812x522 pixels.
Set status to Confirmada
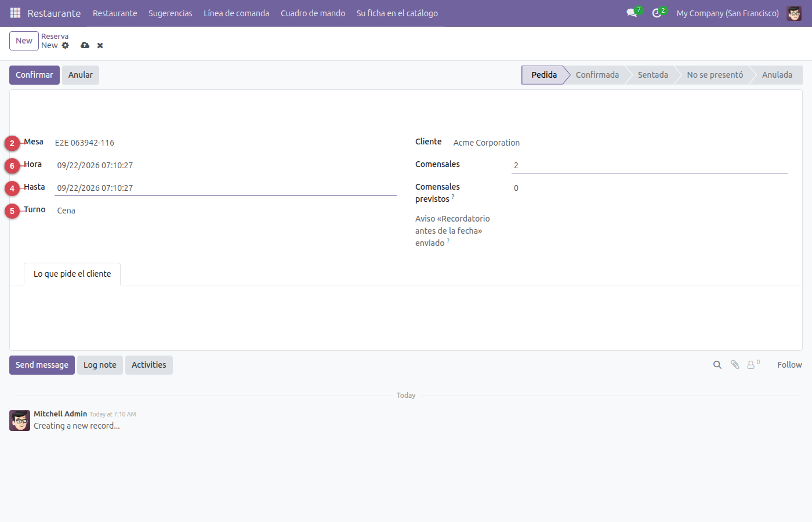point(597,75)
